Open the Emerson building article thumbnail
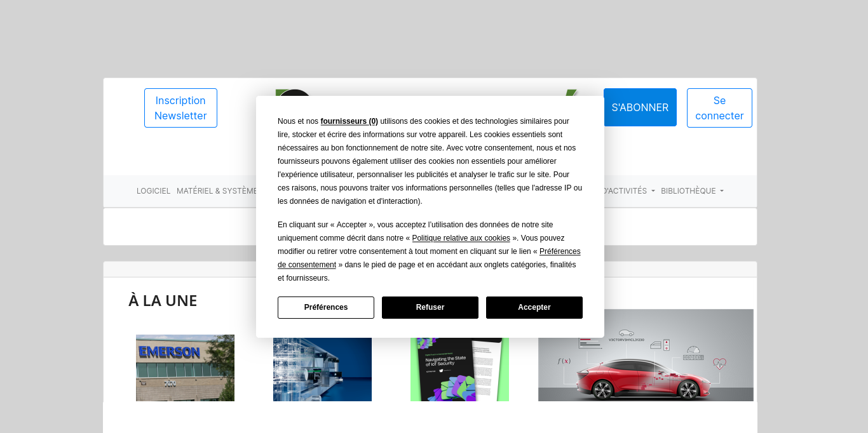The width and height of the screenshot is (868, 433). (185, 368)
